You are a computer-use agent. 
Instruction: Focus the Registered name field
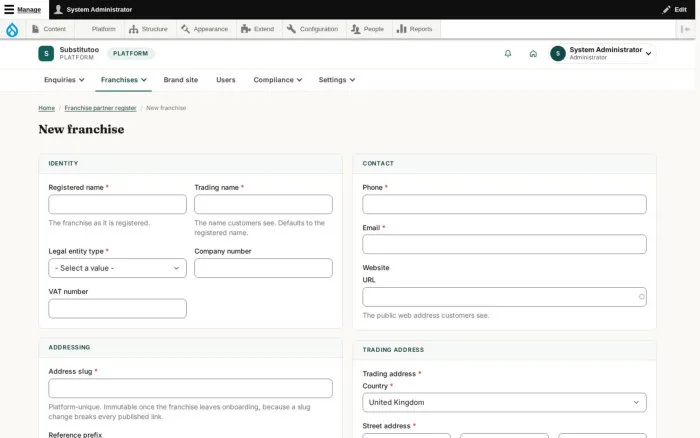coord(117,204)
